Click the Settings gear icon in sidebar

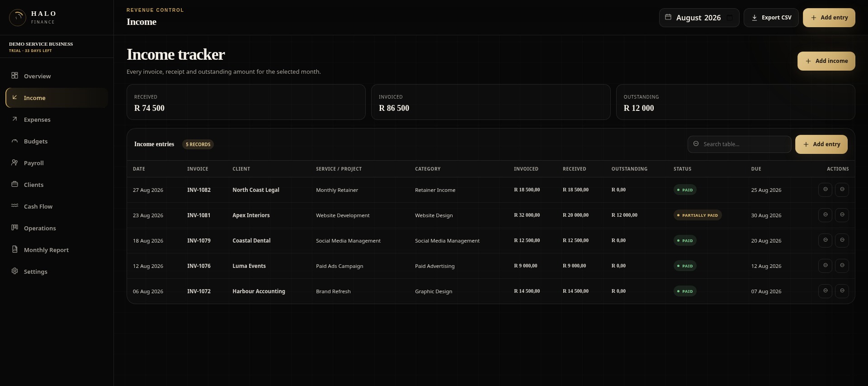pyautogui.click(x=15, y=271)
